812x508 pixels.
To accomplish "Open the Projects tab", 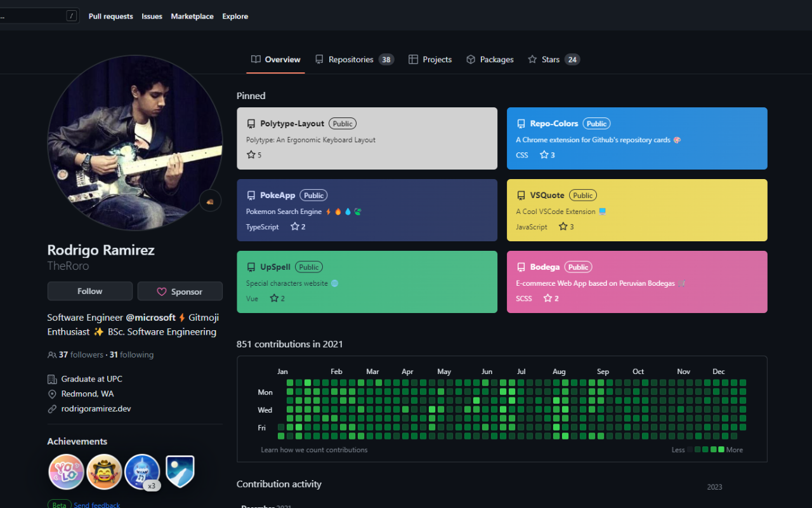I will coord(429,60).
